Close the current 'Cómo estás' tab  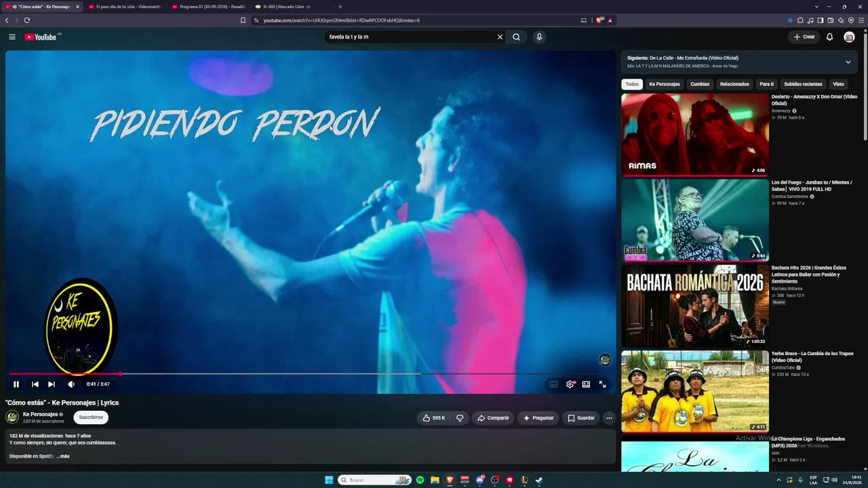click(77, 7)
